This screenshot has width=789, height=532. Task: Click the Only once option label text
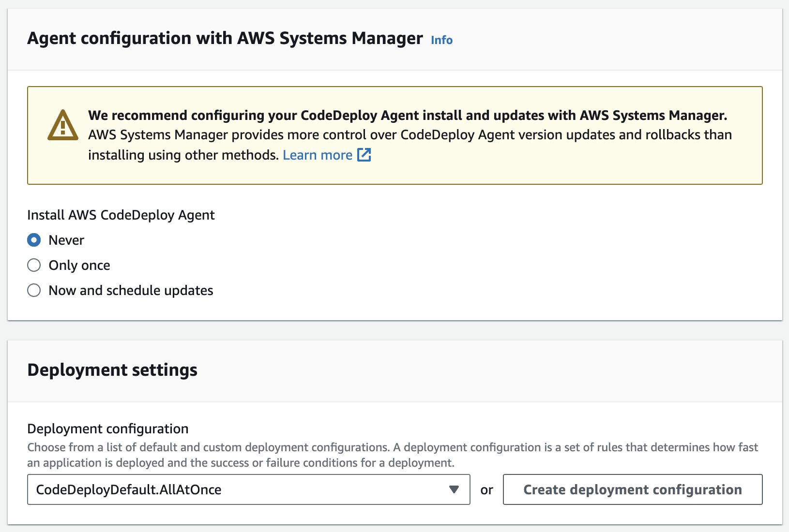(79, 266)
